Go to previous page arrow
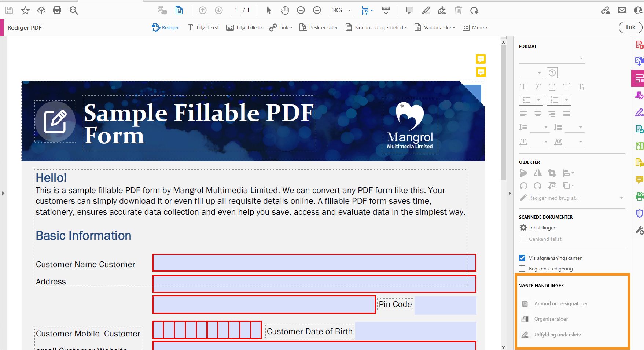This screenshot has height=350, width=644. 203,10
